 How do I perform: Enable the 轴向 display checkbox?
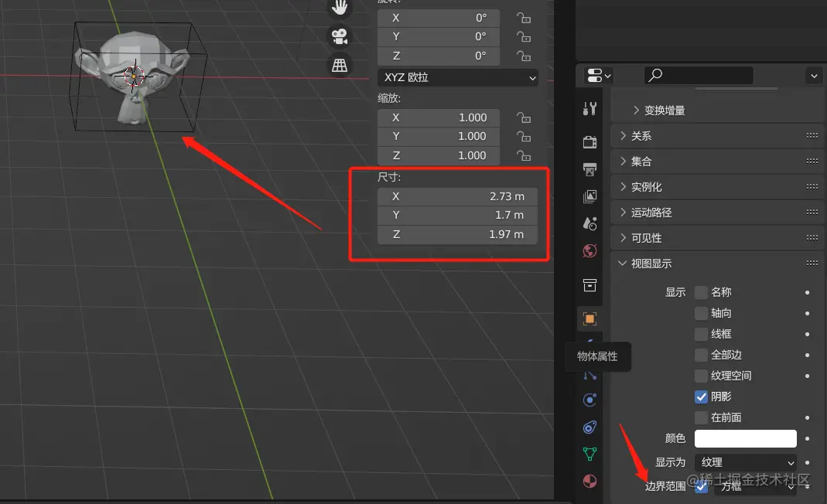tap(701, 313)
